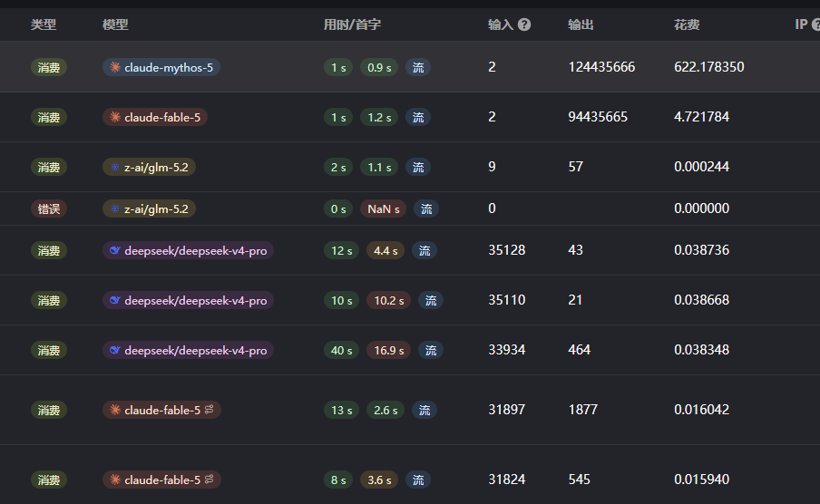Click the input value 9
The height and width of the screenshot is (504, 820).
point(492,167)
